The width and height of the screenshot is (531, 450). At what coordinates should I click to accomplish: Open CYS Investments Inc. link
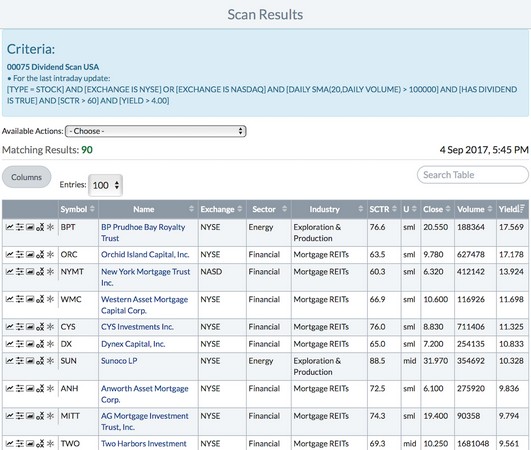tap(137, 327)
